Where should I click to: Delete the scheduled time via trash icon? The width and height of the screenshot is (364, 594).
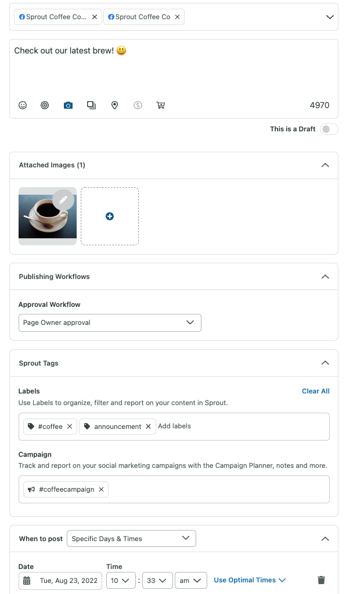321,580
